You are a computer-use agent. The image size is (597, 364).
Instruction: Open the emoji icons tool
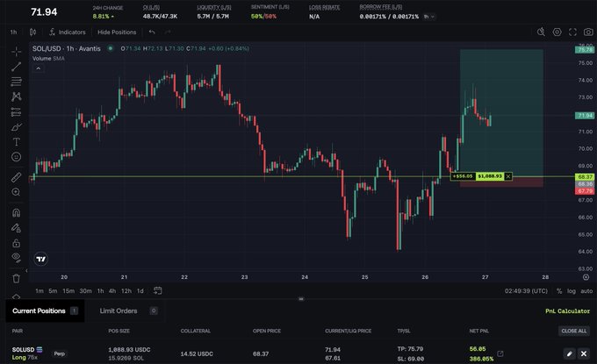(x=16, y=157)
